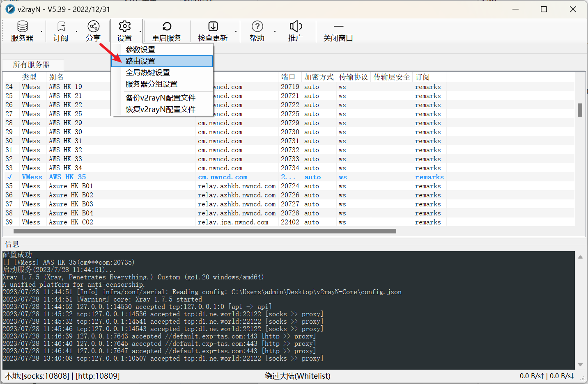Viewport: 588px width, 384px height.
Task: Select the AWS HK 34 server row
Action: [289, 168]
